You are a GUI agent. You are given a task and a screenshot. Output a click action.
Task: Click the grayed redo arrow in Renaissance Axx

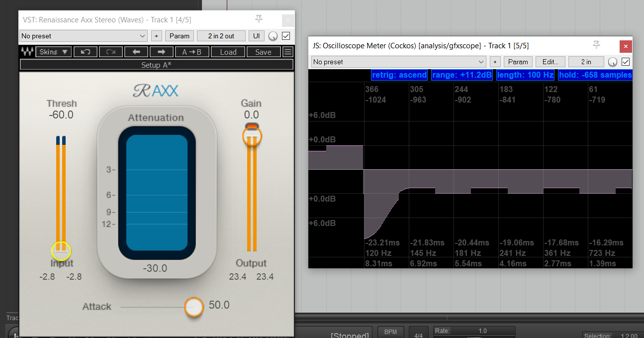click(110, 52)
